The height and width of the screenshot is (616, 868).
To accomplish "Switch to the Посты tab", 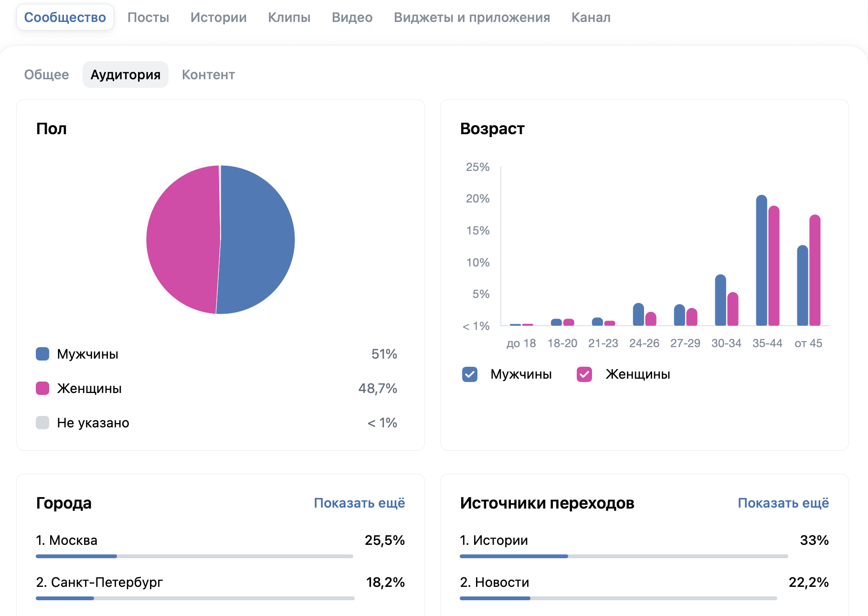I will point(148,18).
